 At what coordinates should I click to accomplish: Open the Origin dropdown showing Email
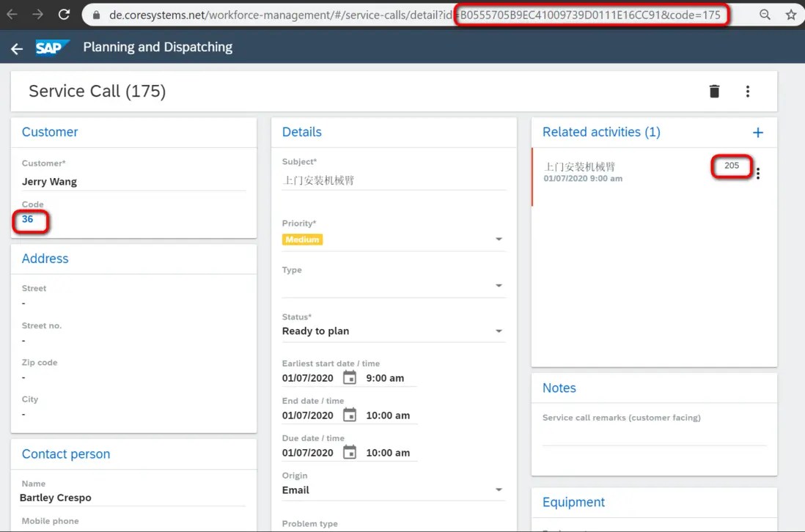point(499,489)
